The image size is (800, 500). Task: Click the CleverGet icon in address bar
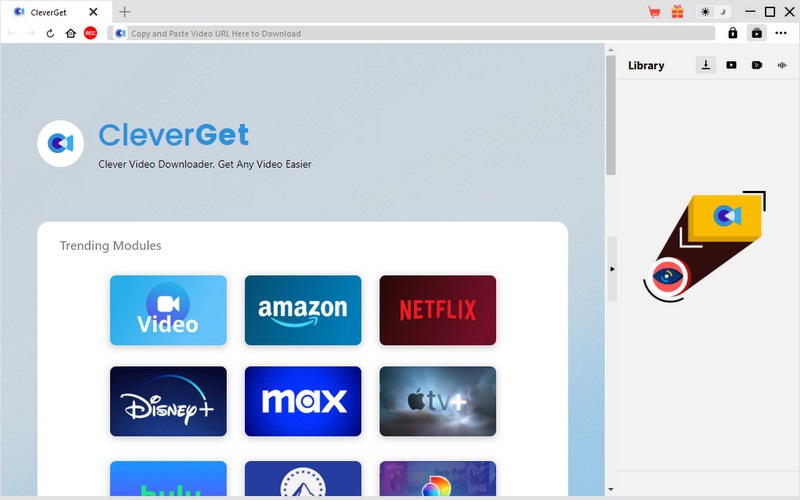(120, 33)
